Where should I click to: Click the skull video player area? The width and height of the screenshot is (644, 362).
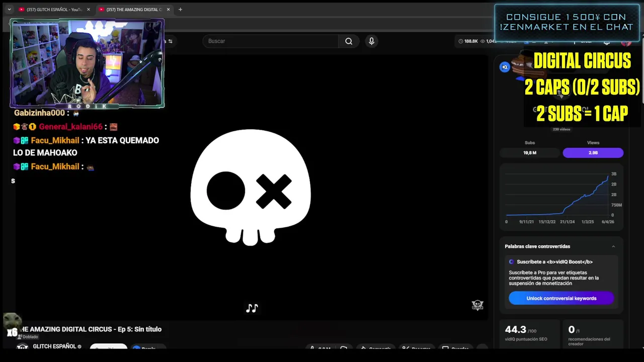coord(251,187)
